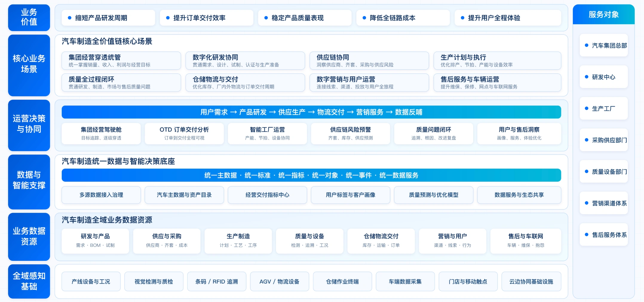Click the 数据与智能支撑 side label
The height and width of the screenshot is (302, 644).
pyautogui.click(x=29, y=182)
